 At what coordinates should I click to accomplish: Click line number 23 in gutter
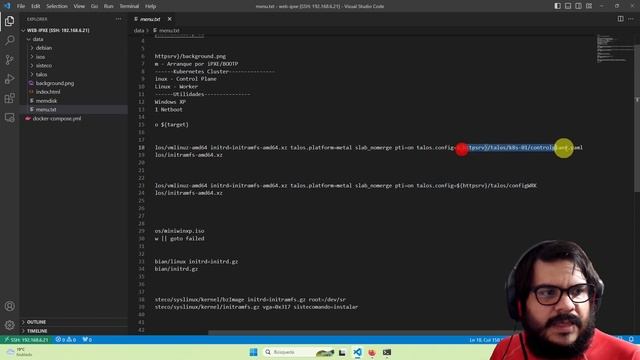point(141,185)
